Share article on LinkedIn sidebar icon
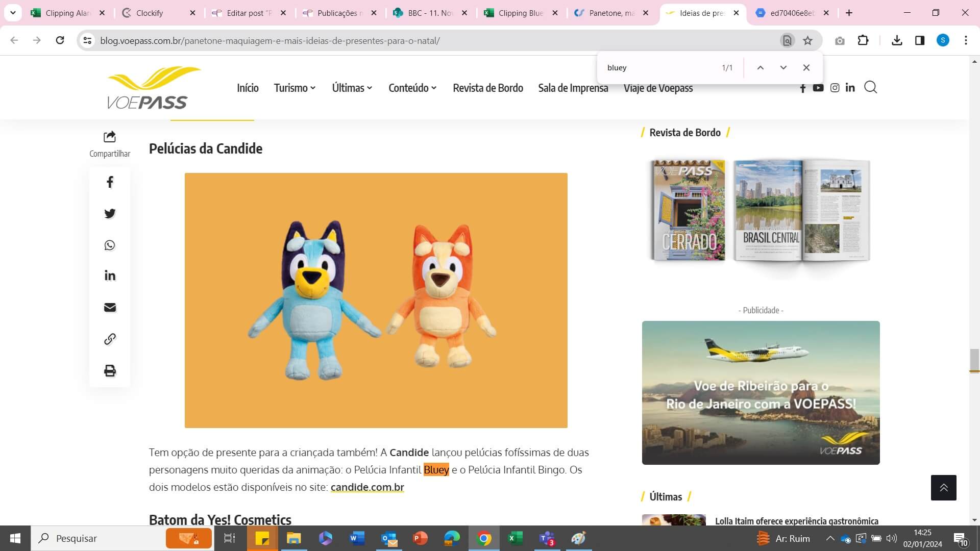 pos(110,276)
